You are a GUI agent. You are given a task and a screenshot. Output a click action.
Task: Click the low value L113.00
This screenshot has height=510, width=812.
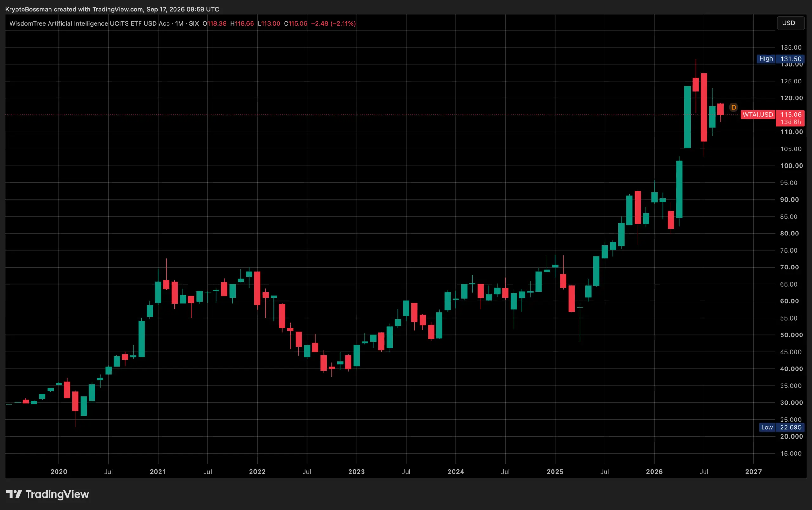click(x=269, y=23)
